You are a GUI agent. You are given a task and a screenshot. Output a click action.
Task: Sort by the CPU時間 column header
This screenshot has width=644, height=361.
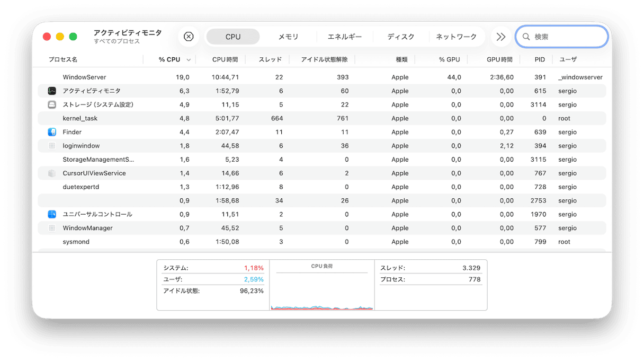pos(225,59)
